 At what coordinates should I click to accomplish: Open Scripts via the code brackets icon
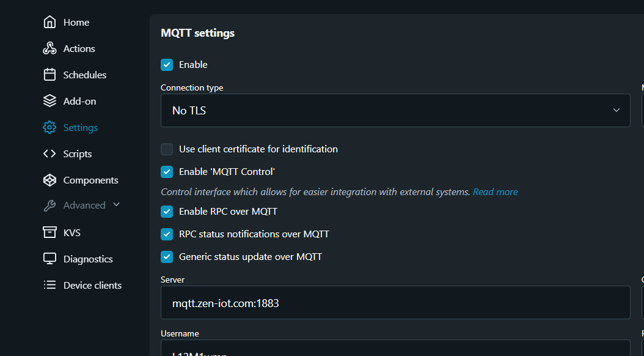click(49, 154)
